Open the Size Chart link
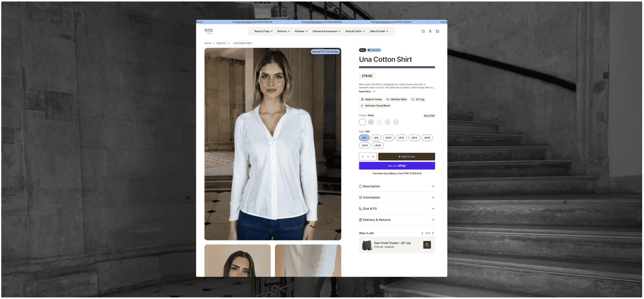Image resolution: width=644 pixels, height=299 pixels. pos(429,116)
